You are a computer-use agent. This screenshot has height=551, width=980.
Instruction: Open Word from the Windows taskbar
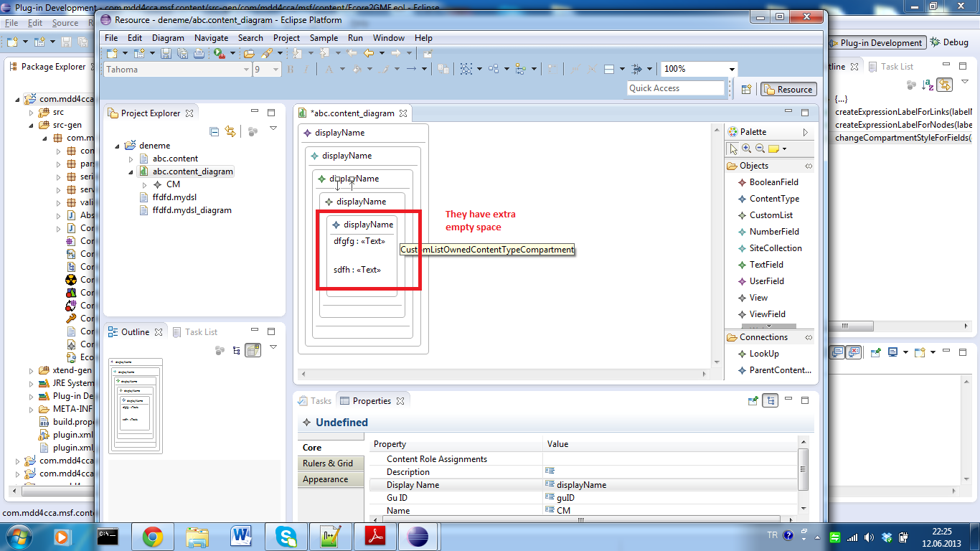(241, 536)
